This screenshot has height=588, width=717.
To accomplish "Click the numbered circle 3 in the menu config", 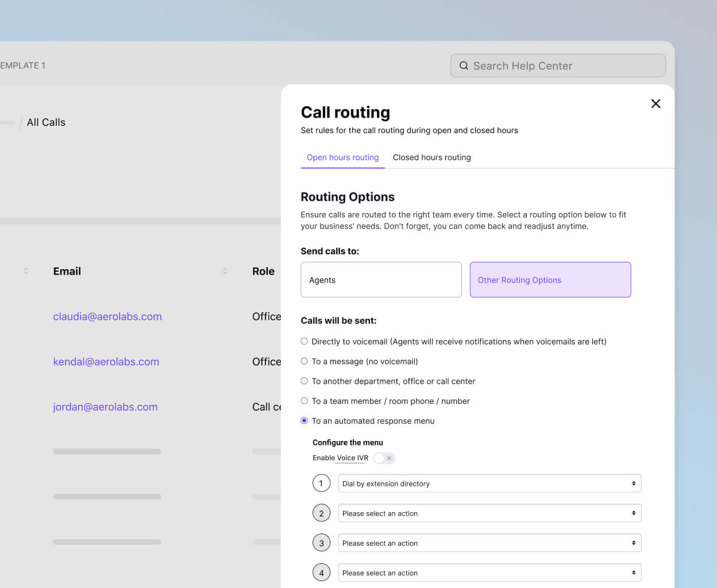I will 321,543.
